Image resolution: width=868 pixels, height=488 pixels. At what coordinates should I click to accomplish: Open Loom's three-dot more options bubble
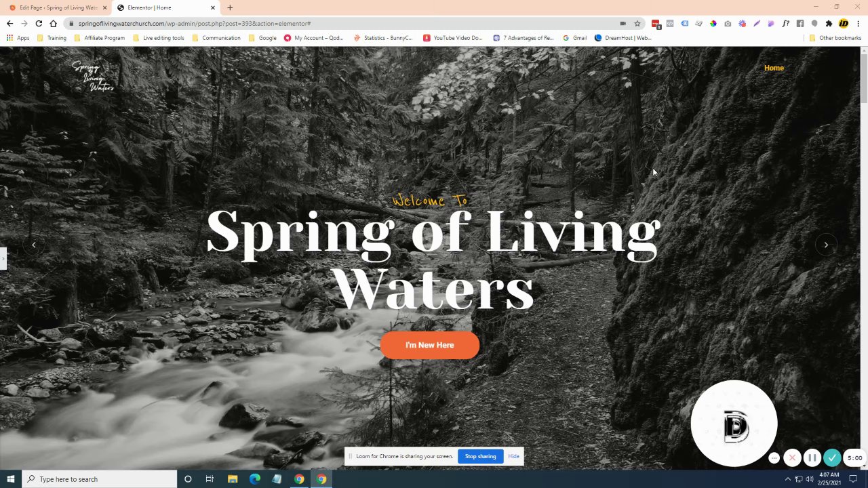(774, 458)
